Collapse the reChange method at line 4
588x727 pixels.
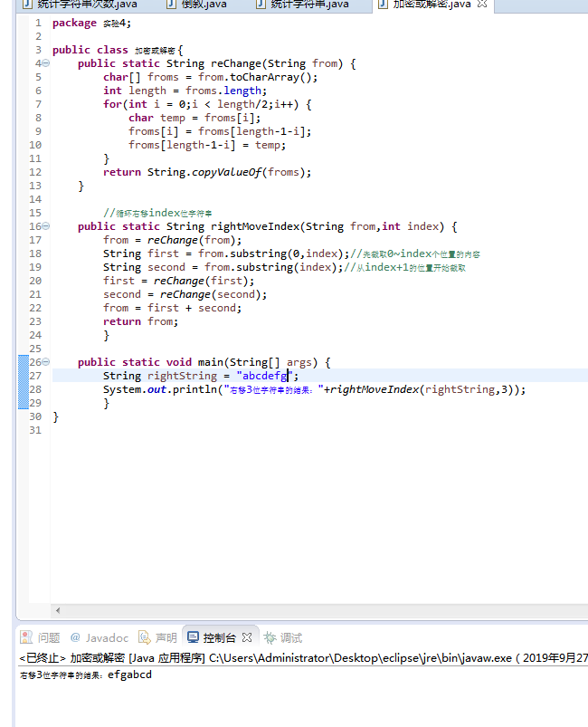pos(46,63)
